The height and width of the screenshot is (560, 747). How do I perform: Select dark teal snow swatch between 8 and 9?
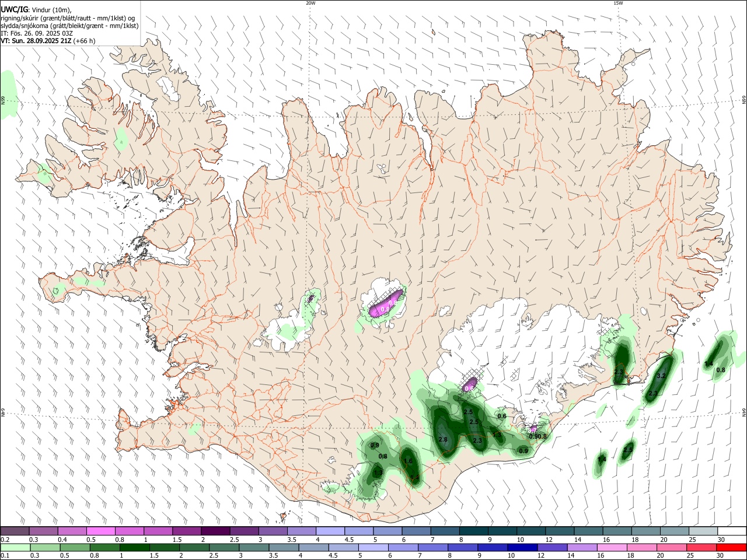coord(473,531)
